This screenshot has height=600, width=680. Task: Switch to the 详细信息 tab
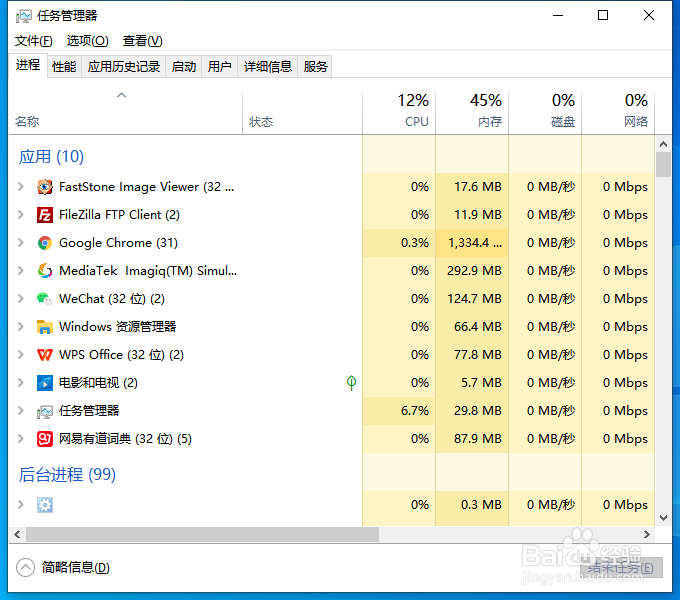pos(268,66)
